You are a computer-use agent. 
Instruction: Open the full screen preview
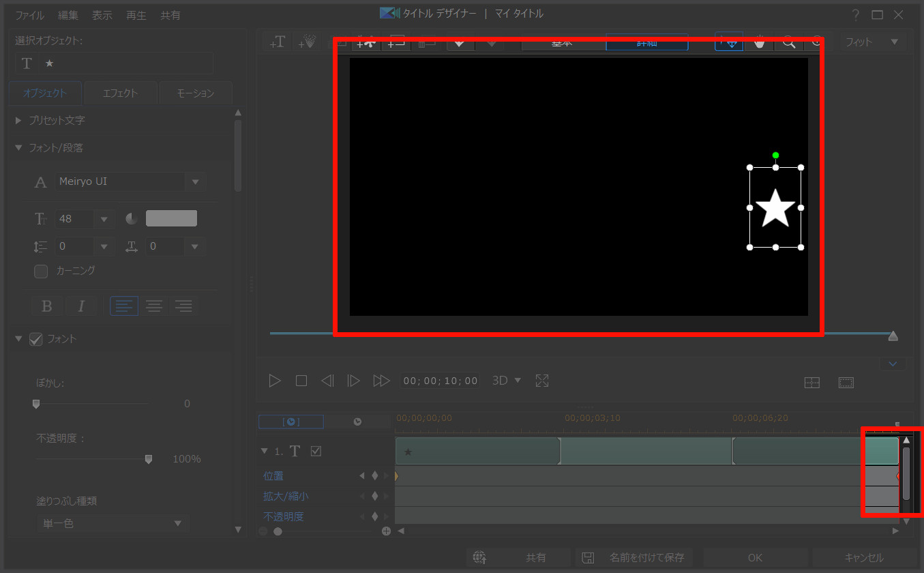point(542,381)
